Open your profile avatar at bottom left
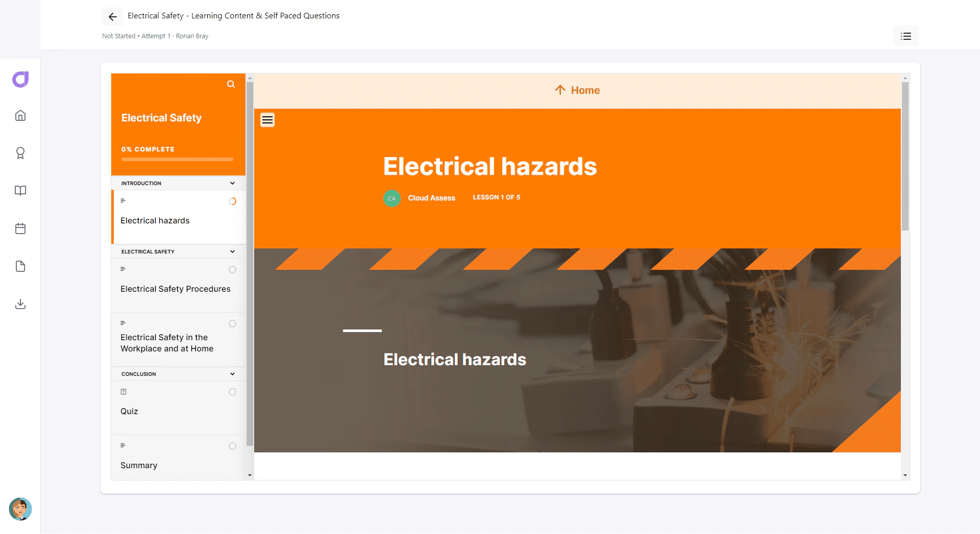The width and height of the screenshot is (980, 534). pos(20,510)
